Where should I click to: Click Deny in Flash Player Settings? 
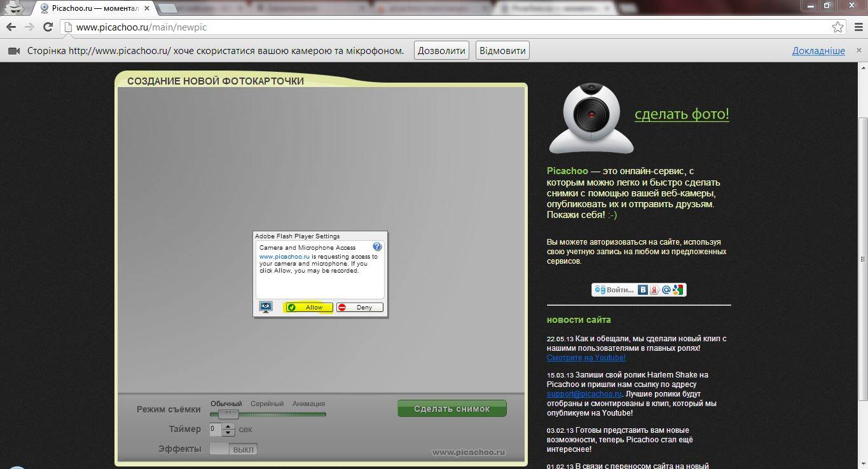[360, 308]
